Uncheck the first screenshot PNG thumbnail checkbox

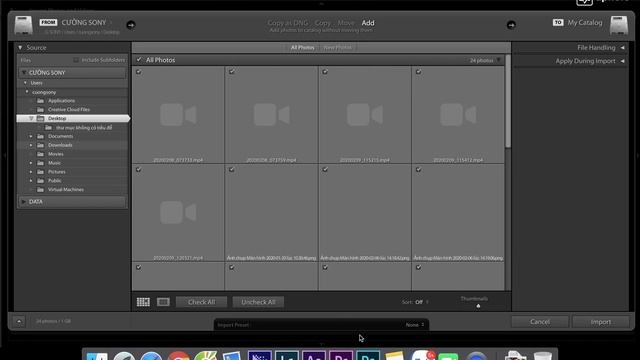(x=232, y=169)
